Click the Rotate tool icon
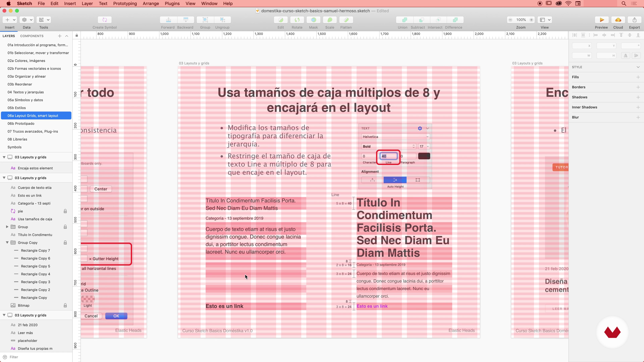The image size is (644, 362). (x=297, y=20)
